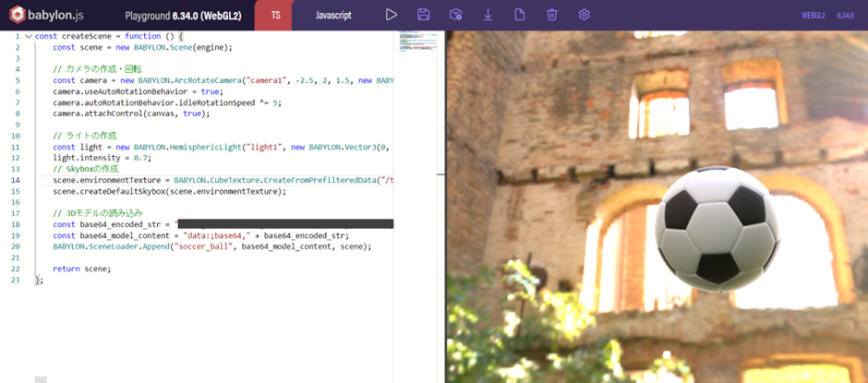
Task: Click the 'light.intensity = 0.7;' line
Action: (x=102, y=158)
